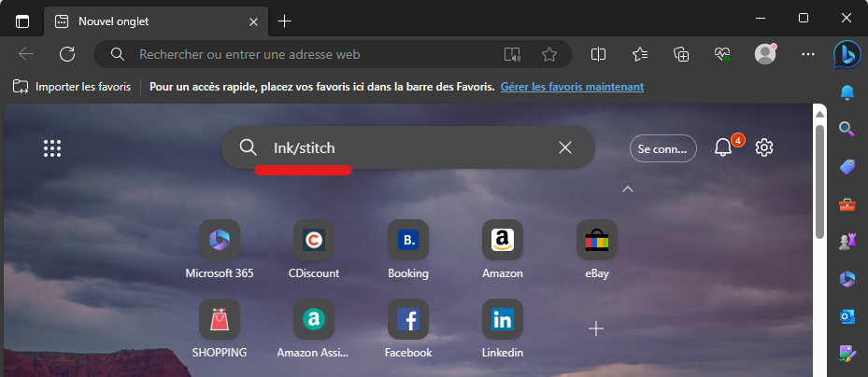Collapse the quick links section
This screenshot has width=868, height=377.
pos(627,189)
